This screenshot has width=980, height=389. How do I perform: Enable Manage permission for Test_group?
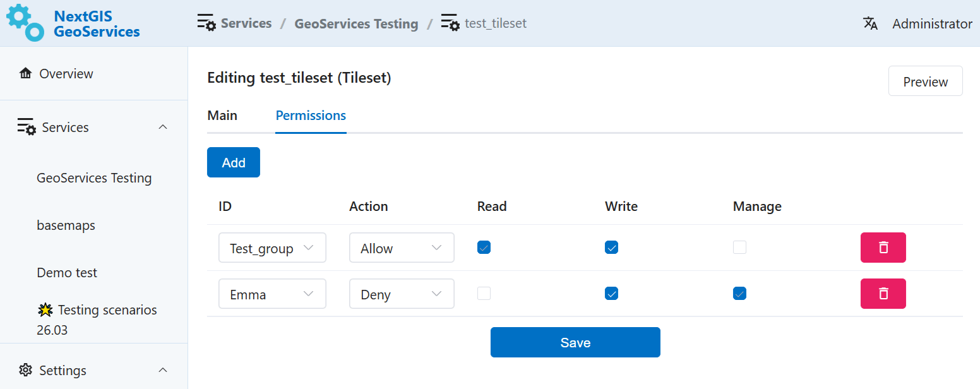739,248
